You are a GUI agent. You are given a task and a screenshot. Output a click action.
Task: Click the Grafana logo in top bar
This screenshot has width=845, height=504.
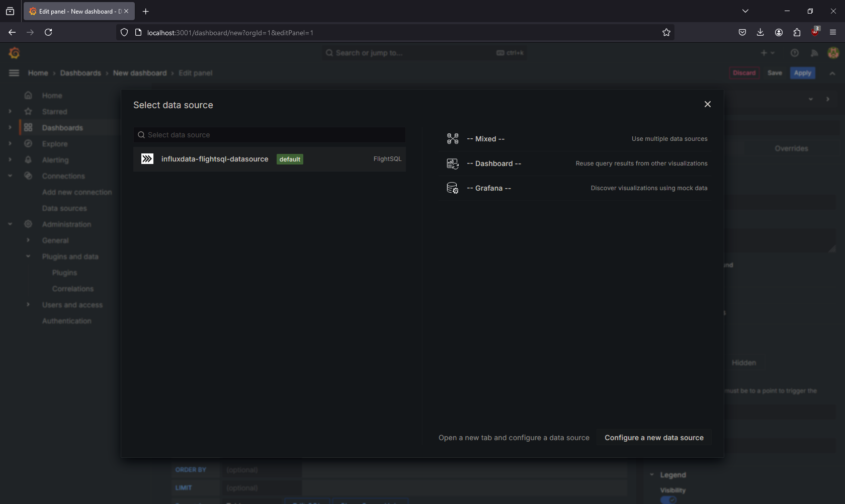coord(14,53)
